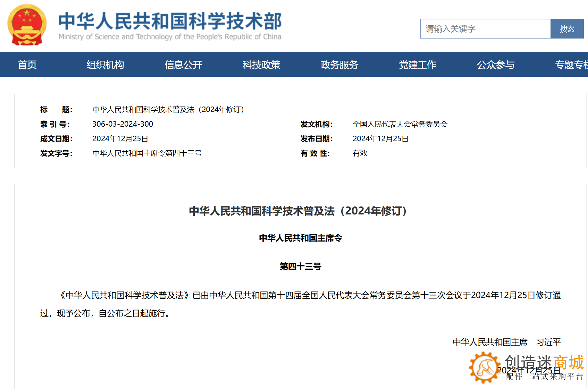Click the 中华人民共和国科学技术部 site title
Screen dimensions: 588x389
170,22
